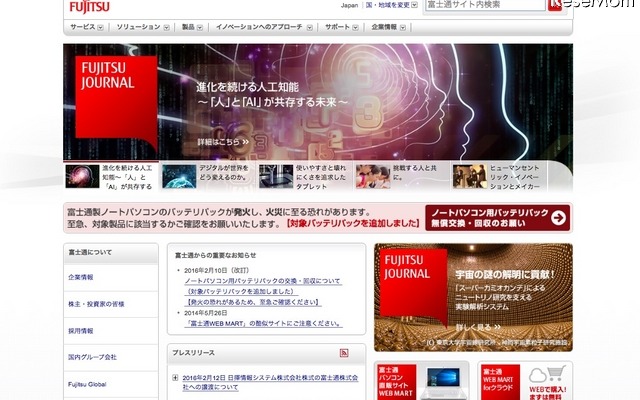Viewport: 640px width, 400px height.
Task: Open the ソリューション dropdown menu
Action: [x=143, y=27]
